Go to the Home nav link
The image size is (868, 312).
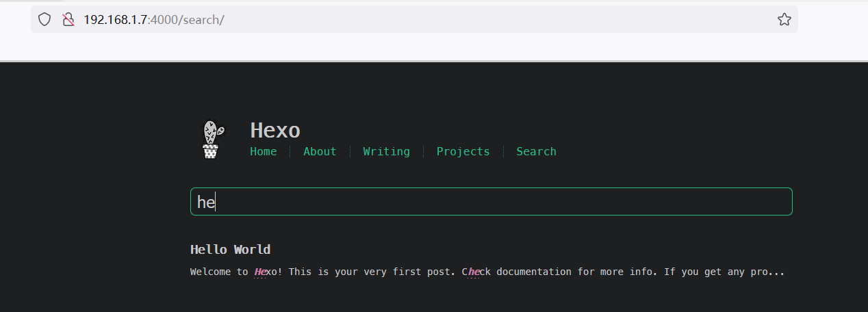pos(264,152)
